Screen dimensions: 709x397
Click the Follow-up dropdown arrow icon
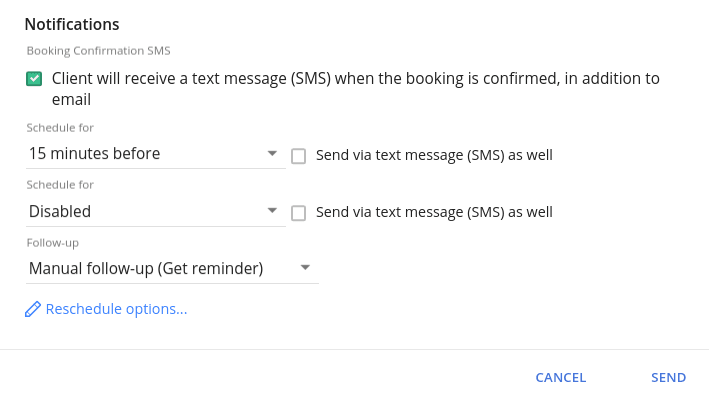coord(305,267)
